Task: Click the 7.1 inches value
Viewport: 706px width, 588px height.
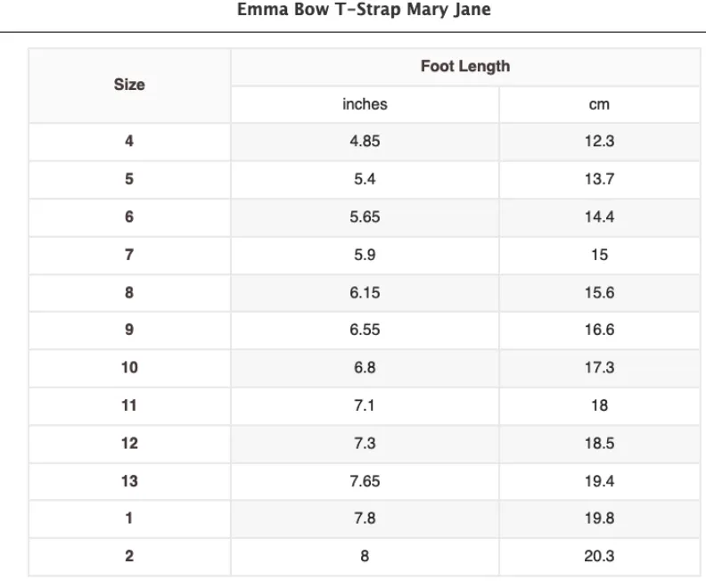Action: [365, 405]
